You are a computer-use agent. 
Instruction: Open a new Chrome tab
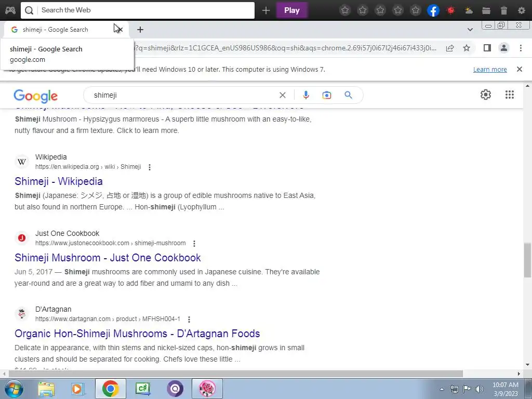point(140,30)
